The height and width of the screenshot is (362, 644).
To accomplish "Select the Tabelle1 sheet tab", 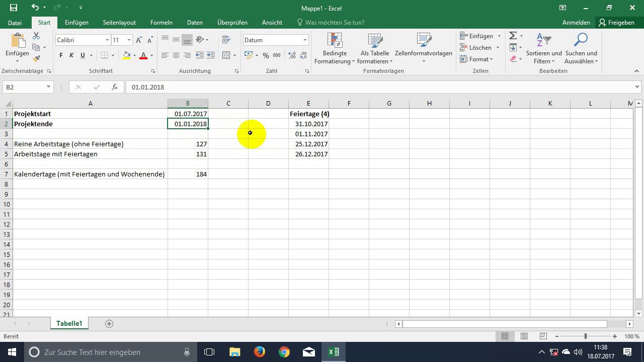I will [69, 323].
